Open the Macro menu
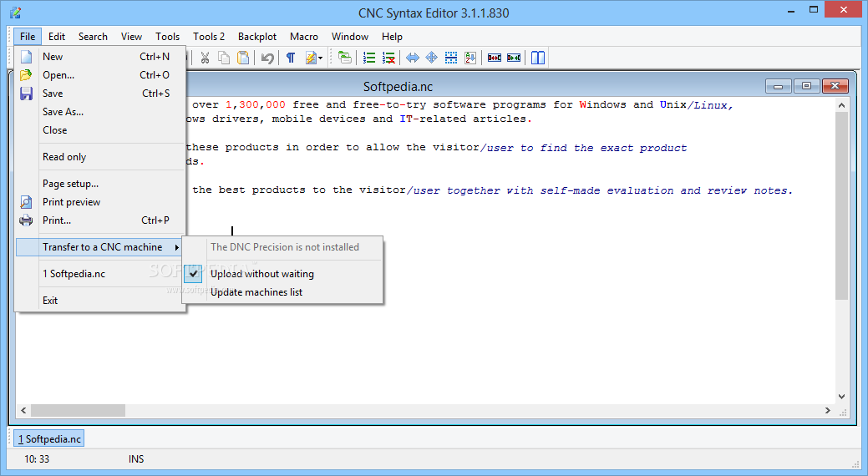868x476 pixels. pos(304,37)
